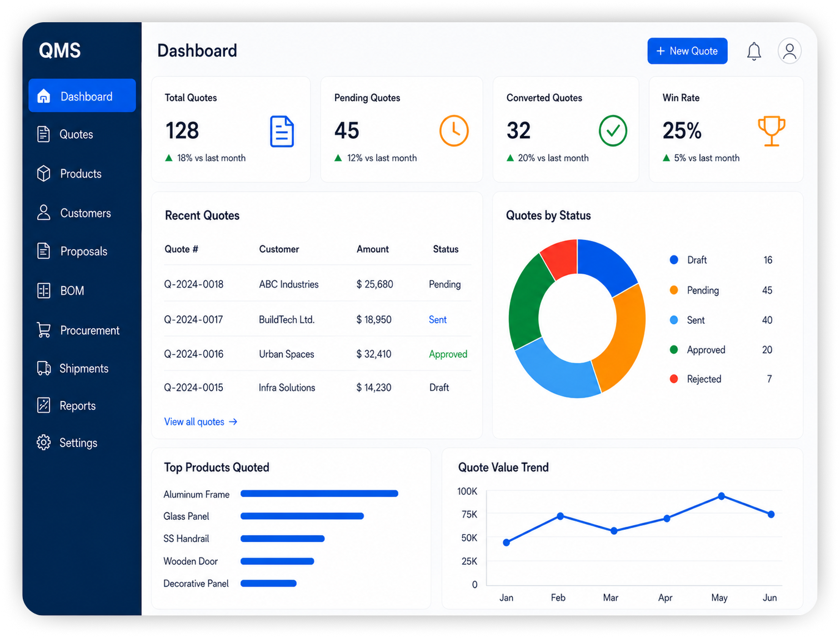
Task: Click the Customers person icon
Action: point(44,212)
